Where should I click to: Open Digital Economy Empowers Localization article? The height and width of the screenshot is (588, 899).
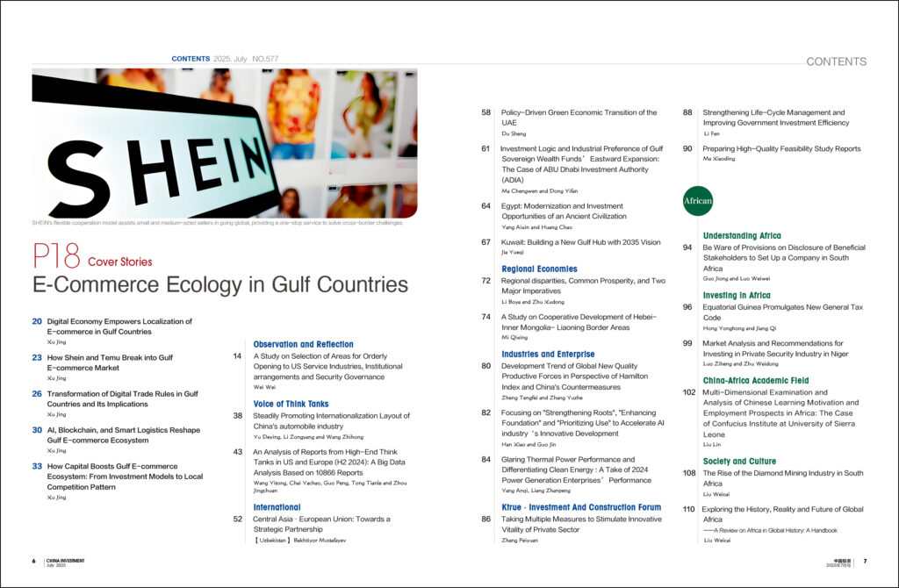click(119, 326)
